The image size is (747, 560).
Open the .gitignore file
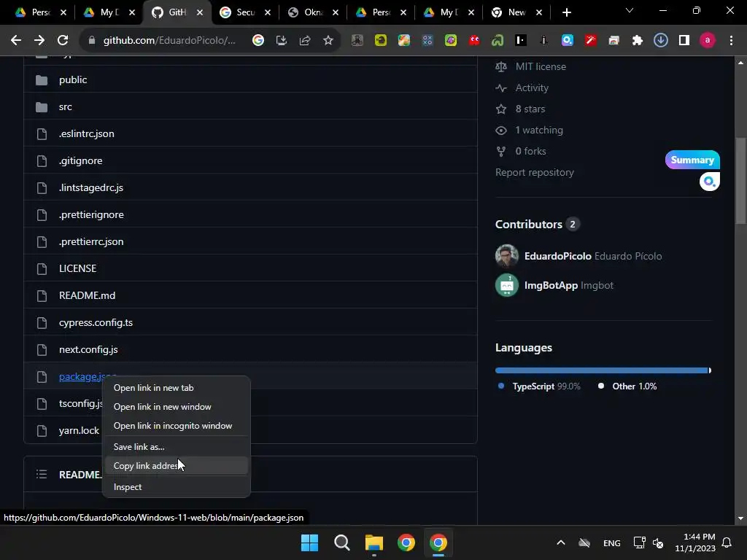tap(80, 161)
